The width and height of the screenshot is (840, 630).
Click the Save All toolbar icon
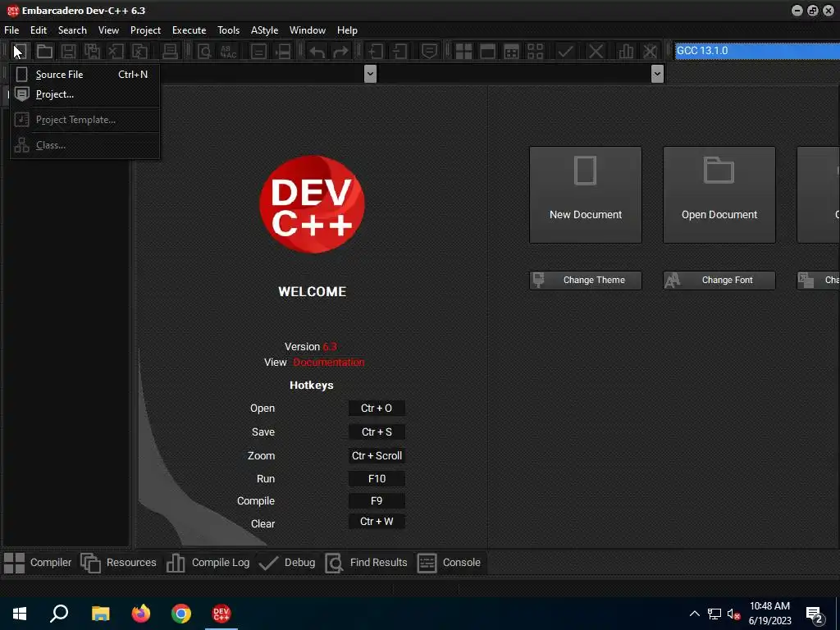click(92, 51)
